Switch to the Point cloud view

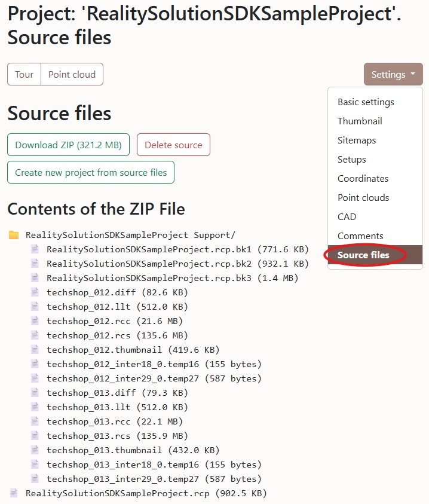(72, 75)
